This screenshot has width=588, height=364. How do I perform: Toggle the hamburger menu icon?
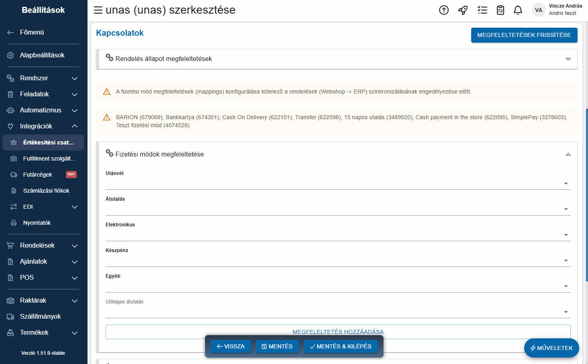pyautogui.click(x=98, y=10)
